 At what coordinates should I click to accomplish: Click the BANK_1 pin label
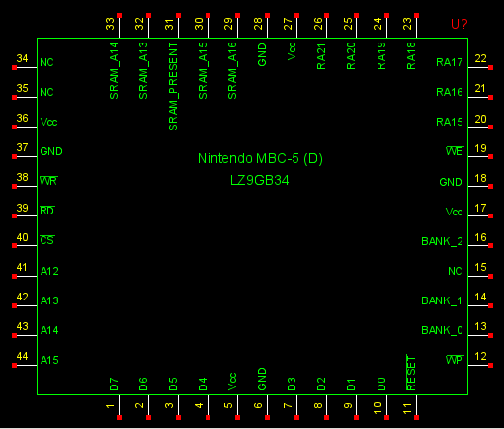(x=442, y=300)
